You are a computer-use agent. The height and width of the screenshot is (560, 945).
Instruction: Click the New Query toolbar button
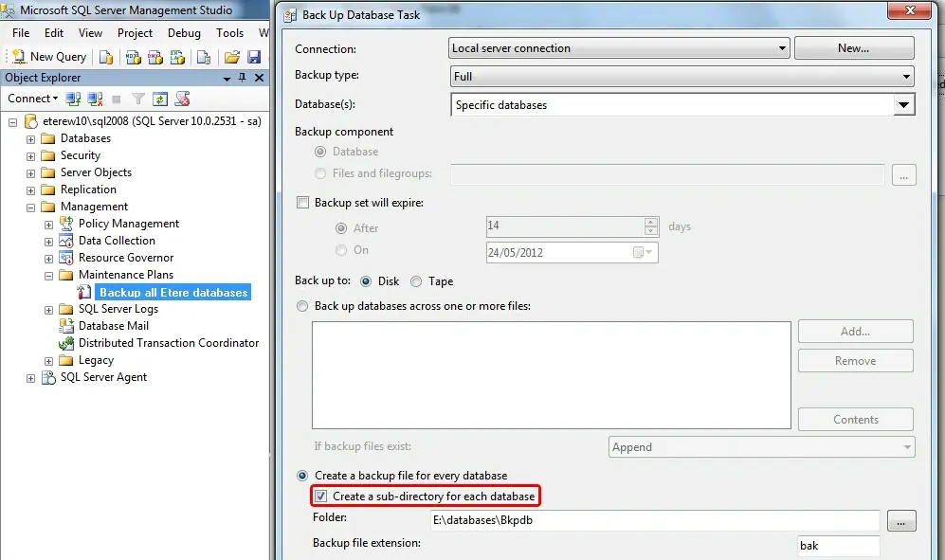click(x=49, y=57)
